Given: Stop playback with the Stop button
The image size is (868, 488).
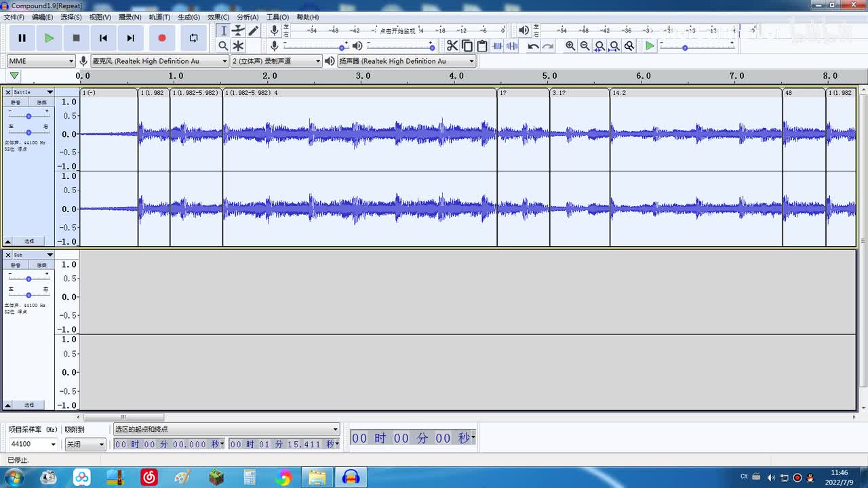Looking at the screenshot, I should (x=76, y=38).
